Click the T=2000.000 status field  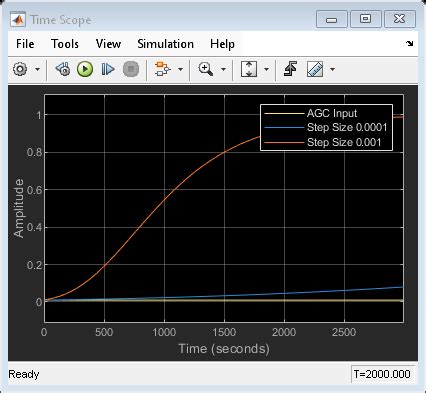coord(383,374)
